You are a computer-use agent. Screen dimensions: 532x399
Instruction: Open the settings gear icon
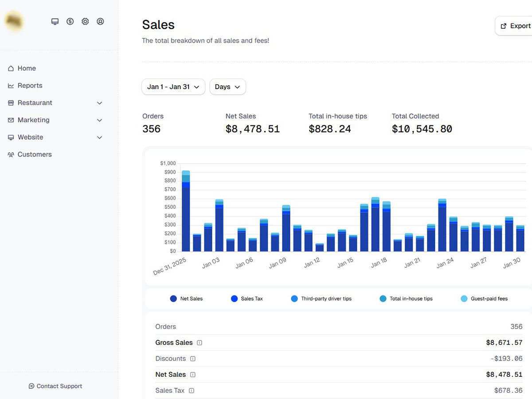point(85,21)
